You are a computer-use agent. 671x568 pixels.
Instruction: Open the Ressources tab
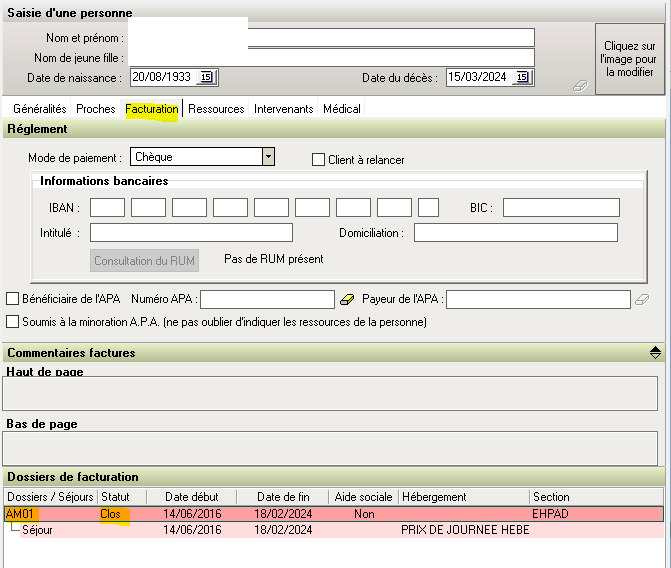[216, 109]
